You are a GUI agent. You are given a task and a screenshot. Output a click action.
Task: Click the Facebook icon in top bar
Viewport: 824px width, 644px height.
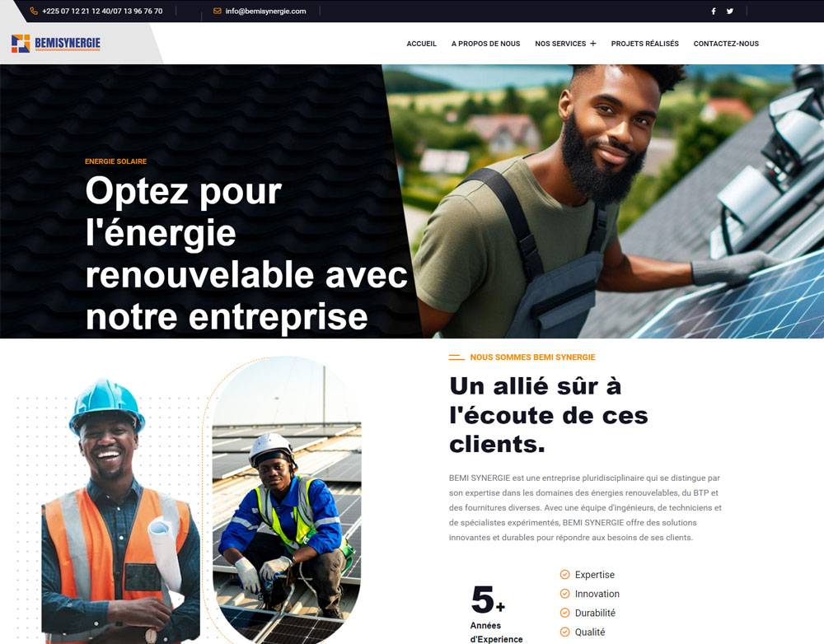pos(713,11)
